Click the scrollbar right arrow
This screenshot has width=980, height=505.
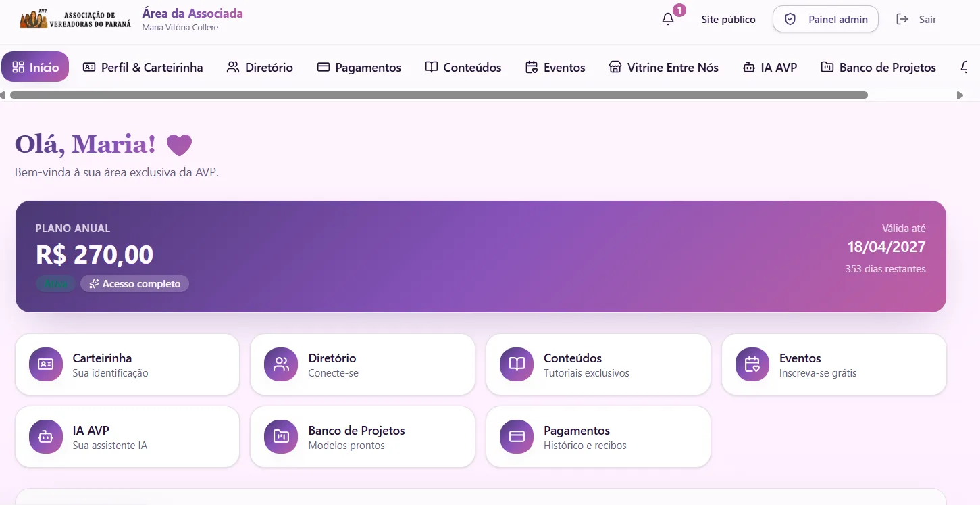[x=960, y=95]
